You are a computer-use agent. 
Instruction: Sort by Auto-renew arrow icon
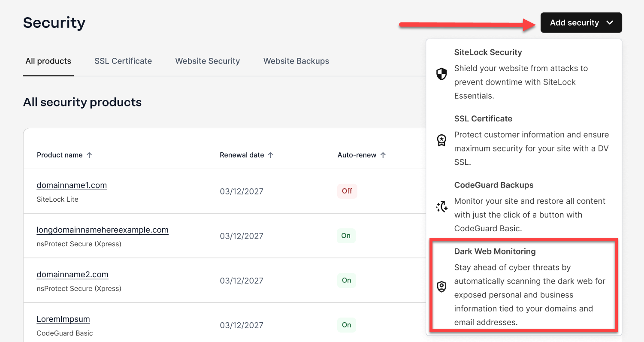[383, 155]
